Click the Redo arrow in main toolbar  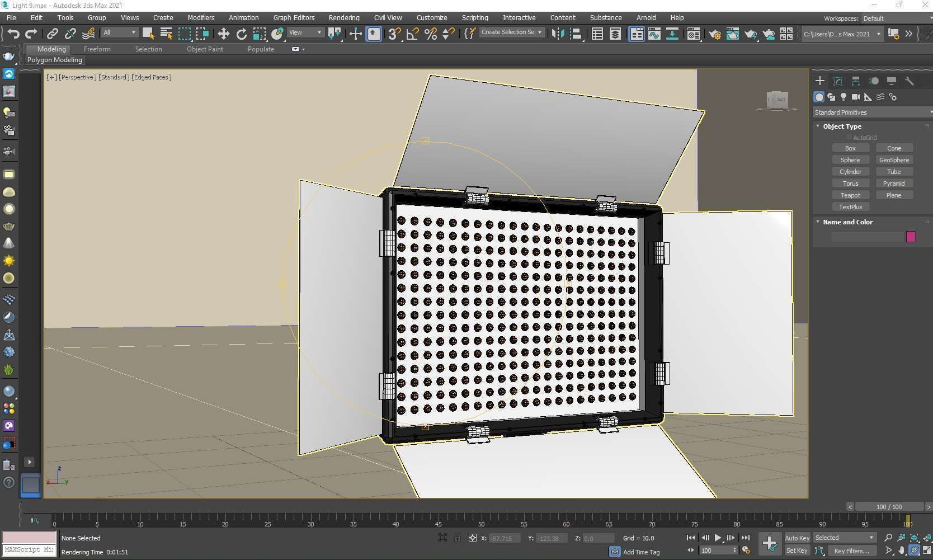point(31,34)
